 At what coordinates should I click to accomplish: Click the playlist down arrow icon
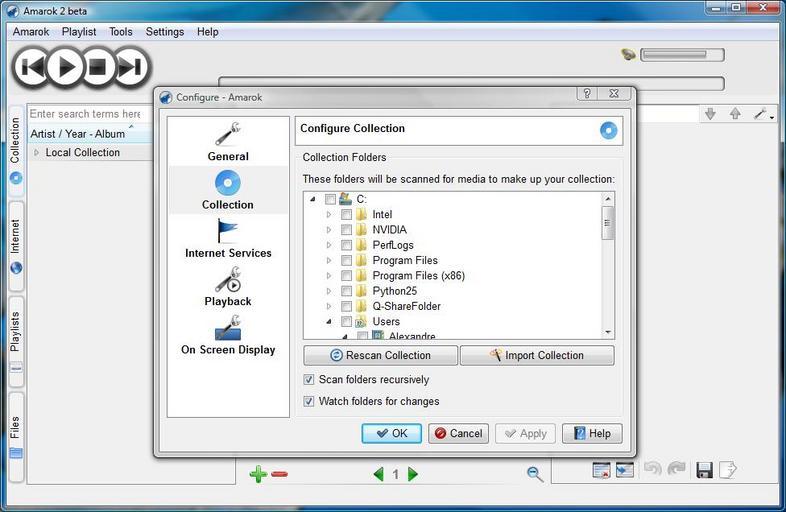point(710,114)
